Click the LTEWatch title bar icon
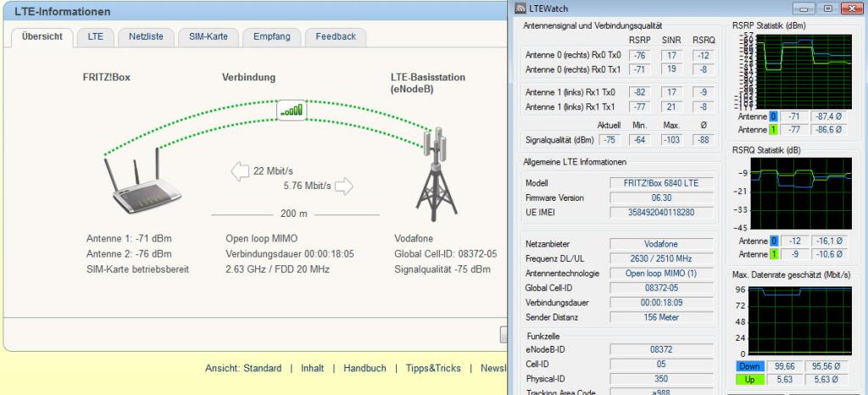868x395 pixels. tap(520, 8)
